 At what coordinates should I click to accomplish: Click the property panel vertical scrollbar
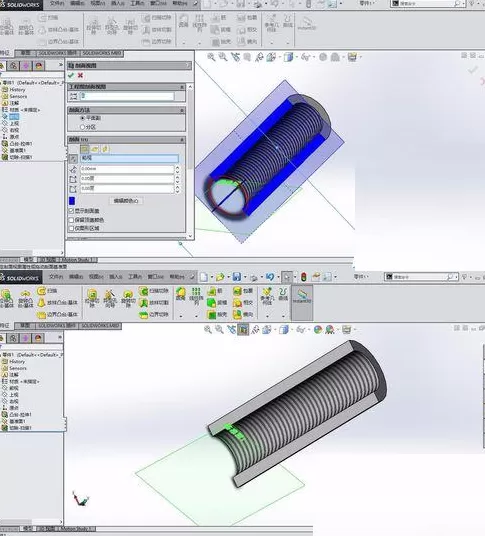pos(190,130)
